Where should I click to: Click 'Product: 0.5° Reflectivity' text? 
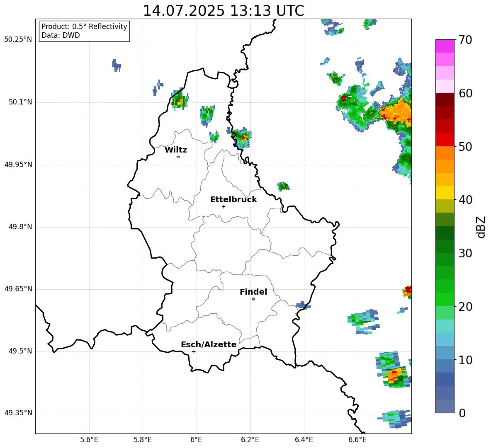[x=84, y=26]
